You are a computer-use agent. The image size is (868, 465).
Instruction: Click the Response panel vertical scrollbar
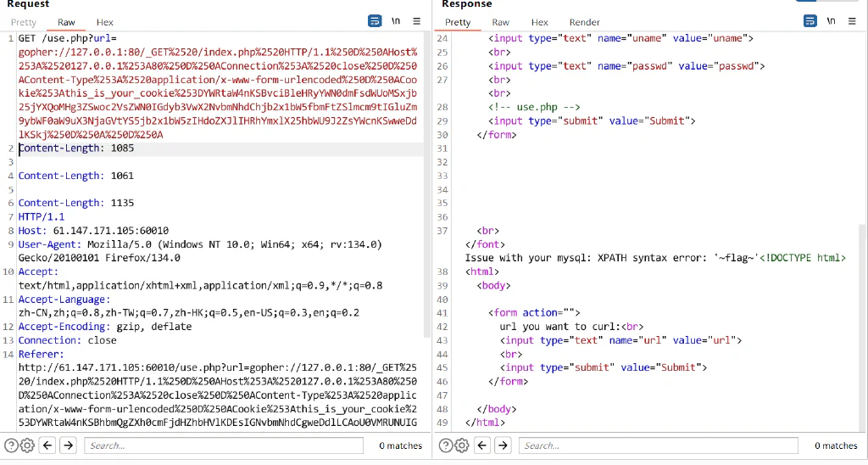(x=862, y=327)
